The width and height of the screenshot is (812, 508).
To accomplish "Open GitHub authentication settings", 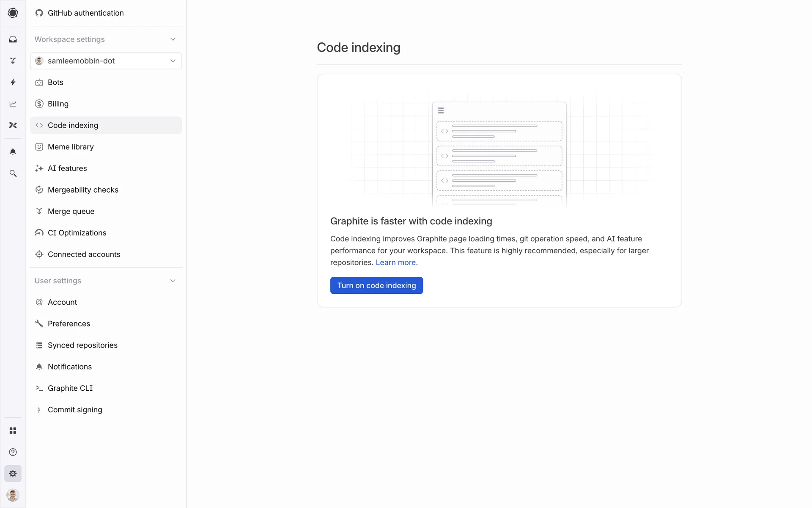I will (85, 13).
